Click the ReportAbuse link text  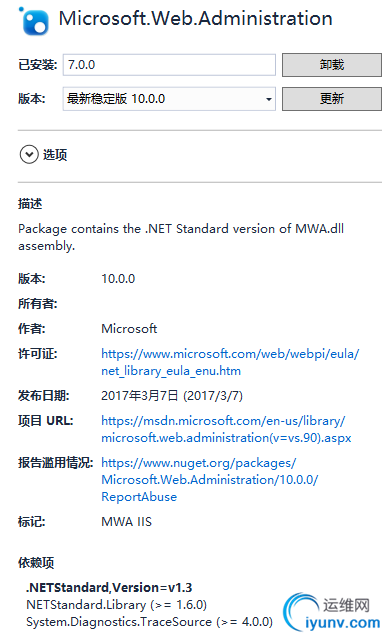139,497
